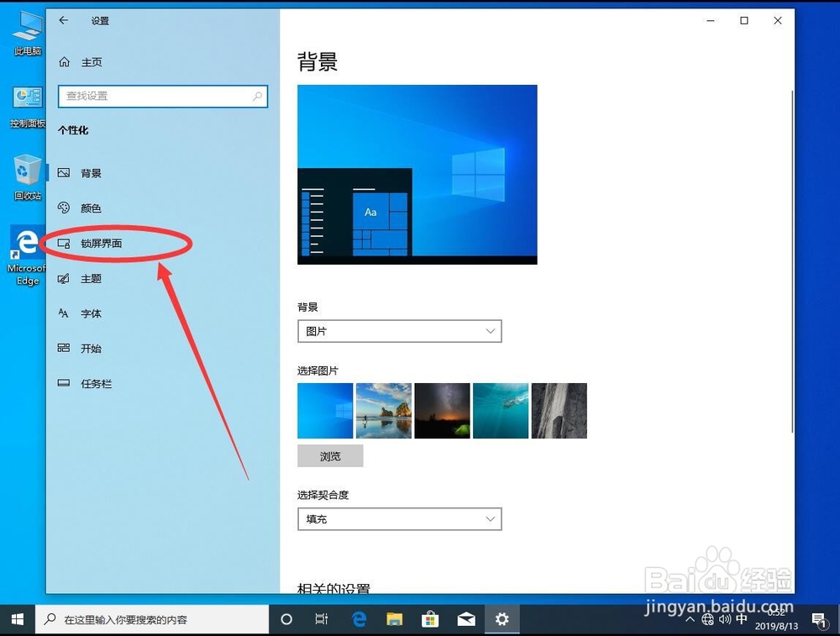Image resolution: width=840 pixels, height=636 pixels.
Task: Open the 开始 settings page
Action: (163, 349)
